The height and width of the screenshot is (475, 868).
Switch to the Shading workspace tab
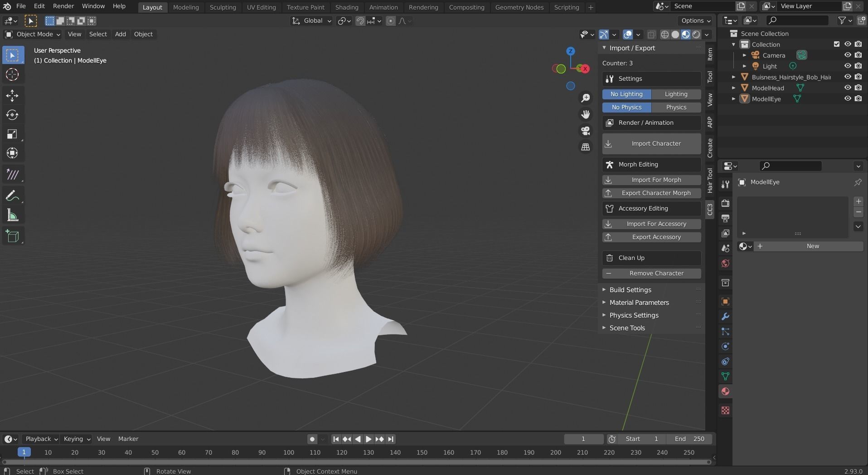point(347,7)
